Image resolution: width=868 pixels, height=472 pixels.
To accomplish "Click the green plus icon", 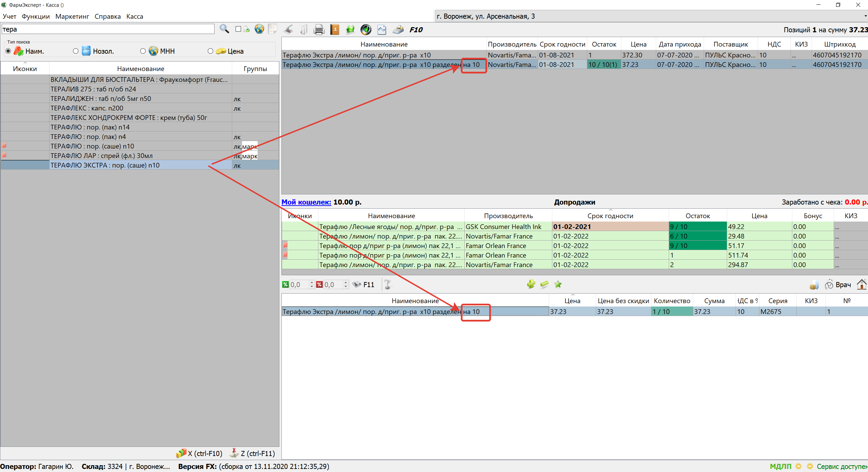I will pyautogui.click(x=531, y=284).
